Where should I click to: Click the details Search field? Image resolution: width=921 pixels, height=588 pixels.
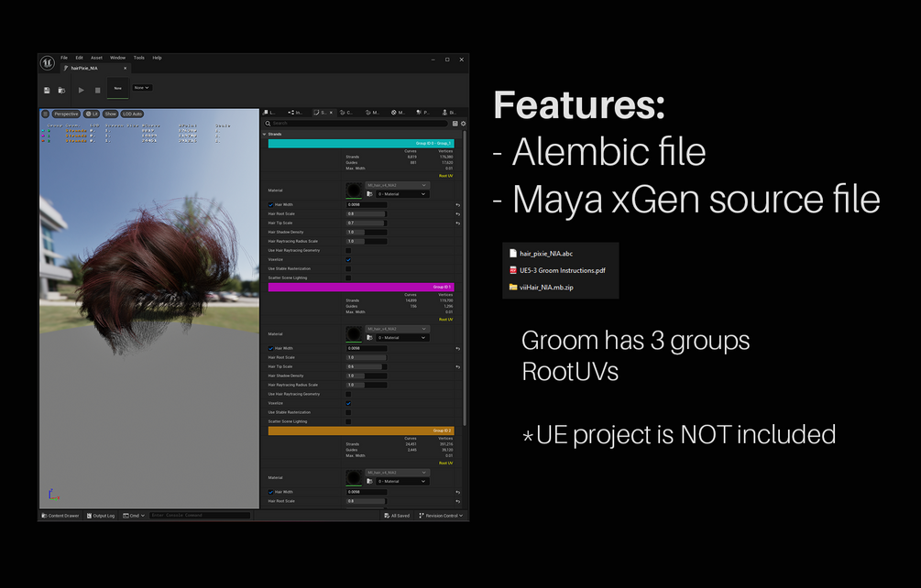(x=356, y=124)
